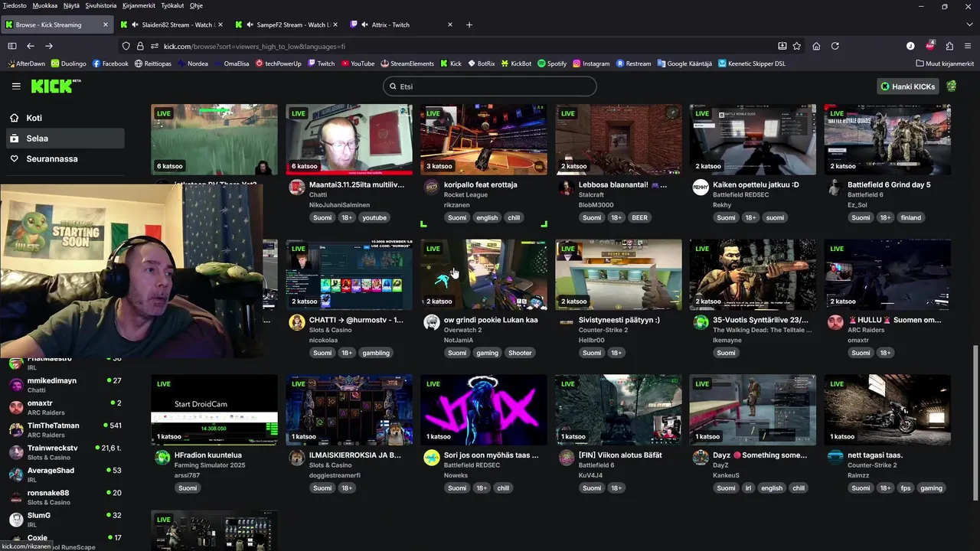Viewport: 980px width, 551px height.
Task: Open the Duolingo bookmark
Action: point(68,64)
